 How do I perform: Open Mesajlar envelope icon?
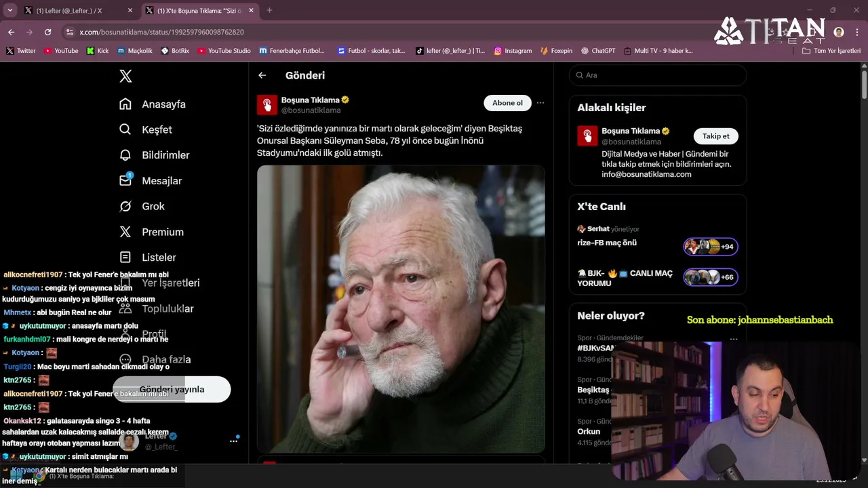tap(125, 180)
